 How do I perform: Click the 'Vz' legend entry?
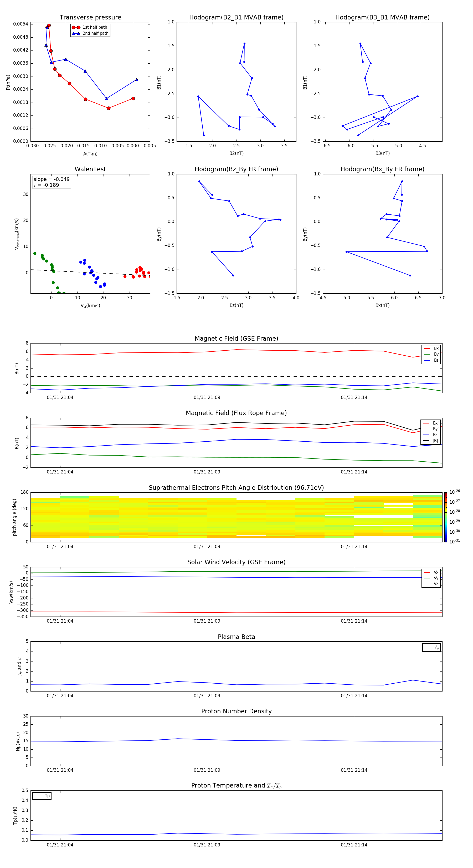[431, 584]
